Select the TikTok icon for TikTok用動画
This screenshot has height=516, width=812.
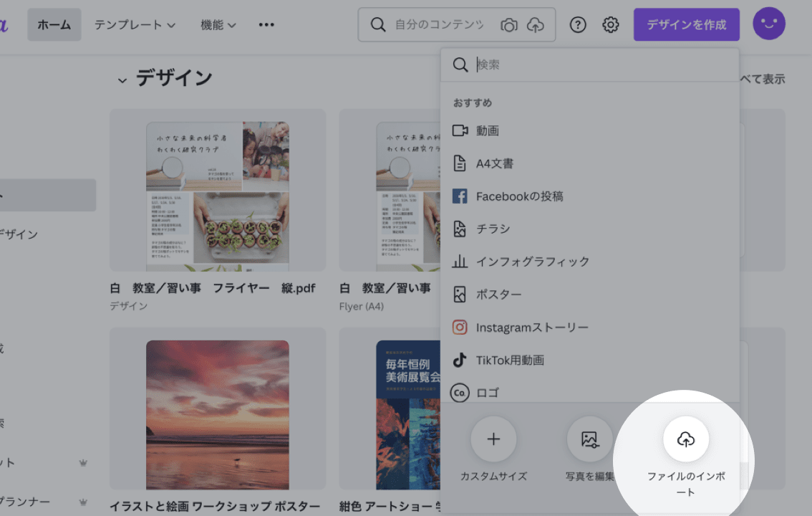pos(460,360)
